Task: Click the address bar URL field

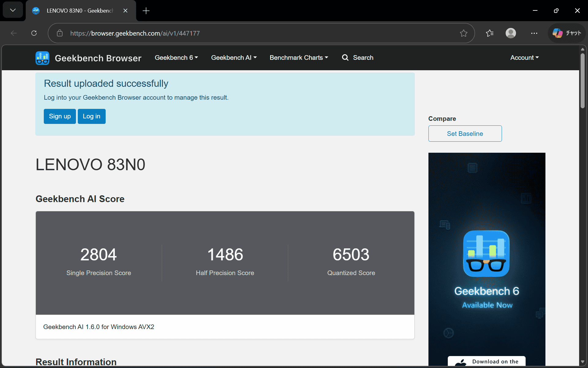Action: click(x=245, y=33)
